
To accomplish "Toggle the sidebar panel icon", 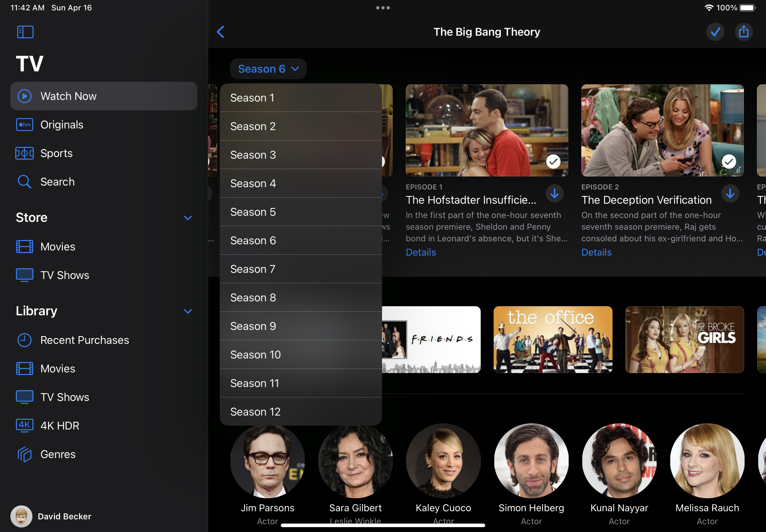I will [x=25, y=32].
